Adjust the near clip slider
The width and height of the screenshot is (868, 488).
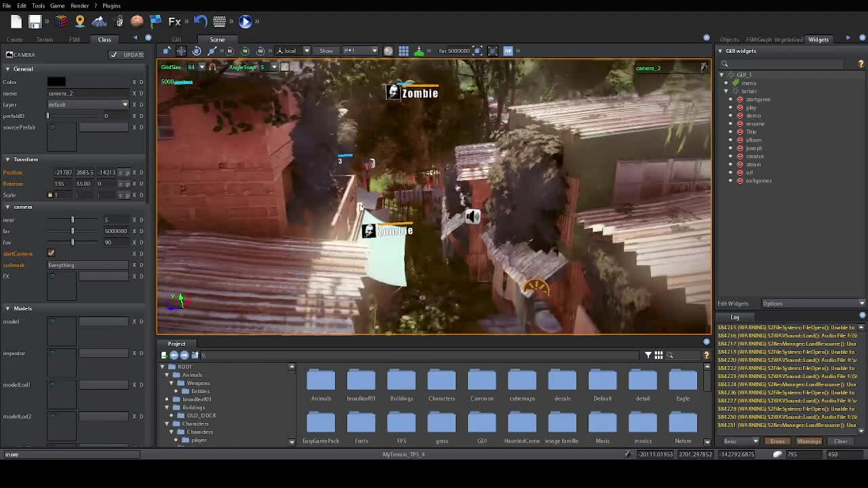[x=73, y=220]
